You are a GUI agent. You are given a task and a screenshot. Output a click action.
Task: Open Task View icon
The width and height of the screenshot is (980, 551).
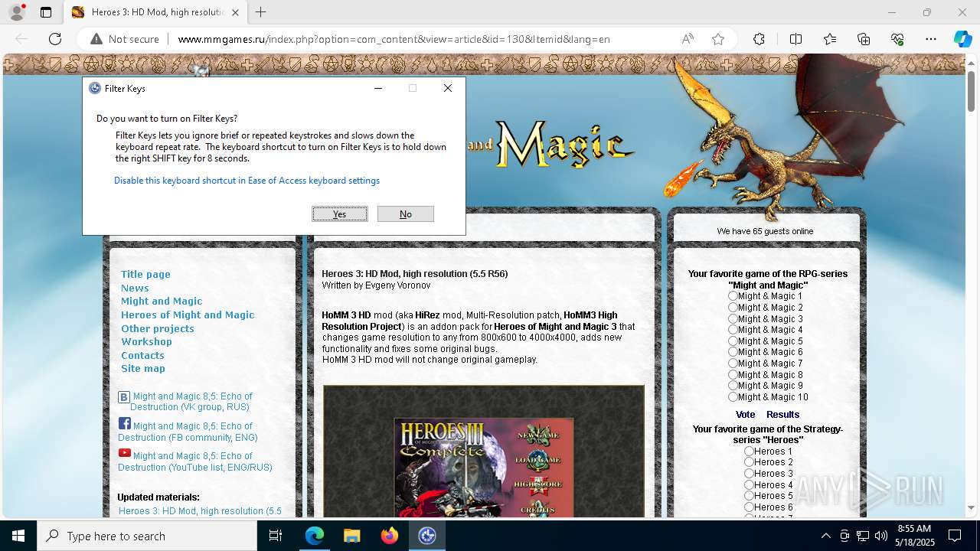(276, 536)
